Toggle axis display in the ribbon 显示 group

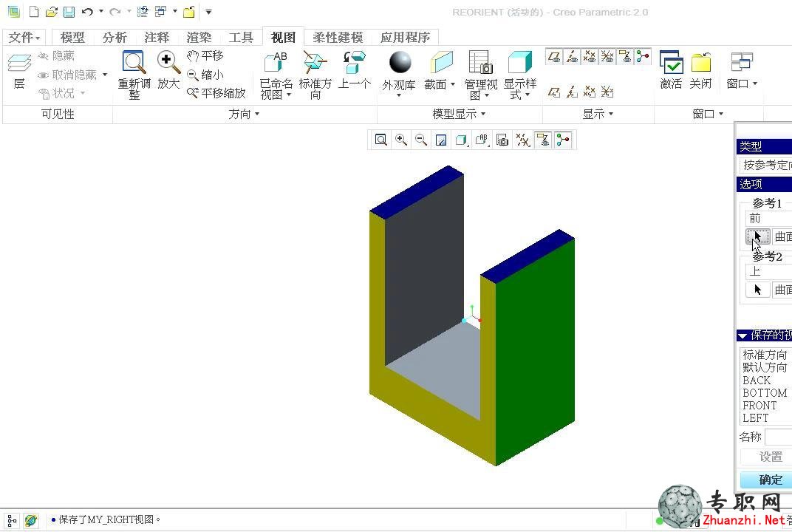tap(573, 57)
